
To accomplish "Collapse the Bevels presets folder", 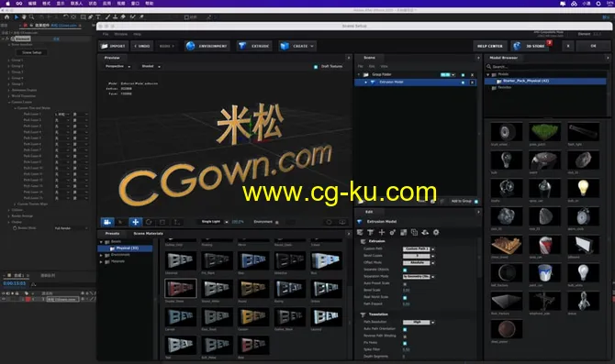I will pyautogui.click(x=101, y=242).
